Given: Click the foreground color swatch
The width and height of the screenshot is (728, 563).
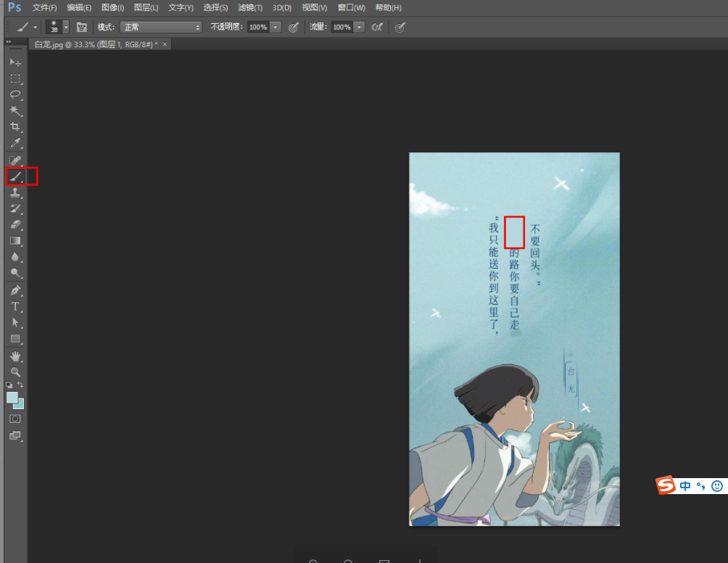Looking at the screenshot, I should [12, 398].
